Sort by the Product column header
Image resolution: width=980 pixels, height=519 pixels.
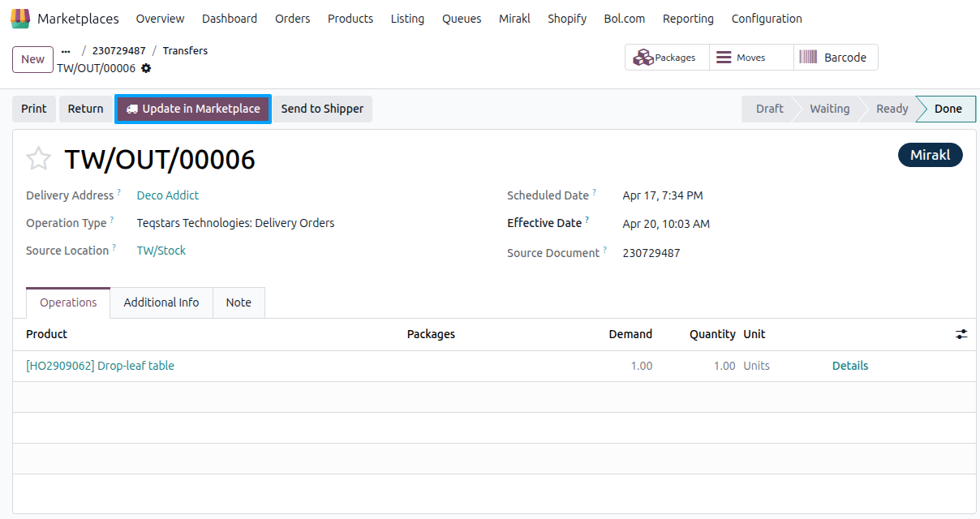[46, 334]
